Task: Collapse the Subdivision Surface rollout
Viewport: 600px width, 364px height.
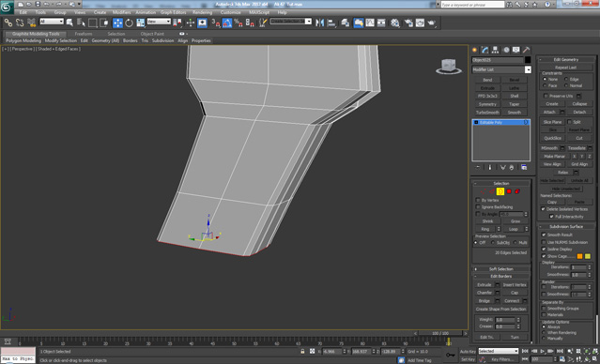Action: point(566,227)
